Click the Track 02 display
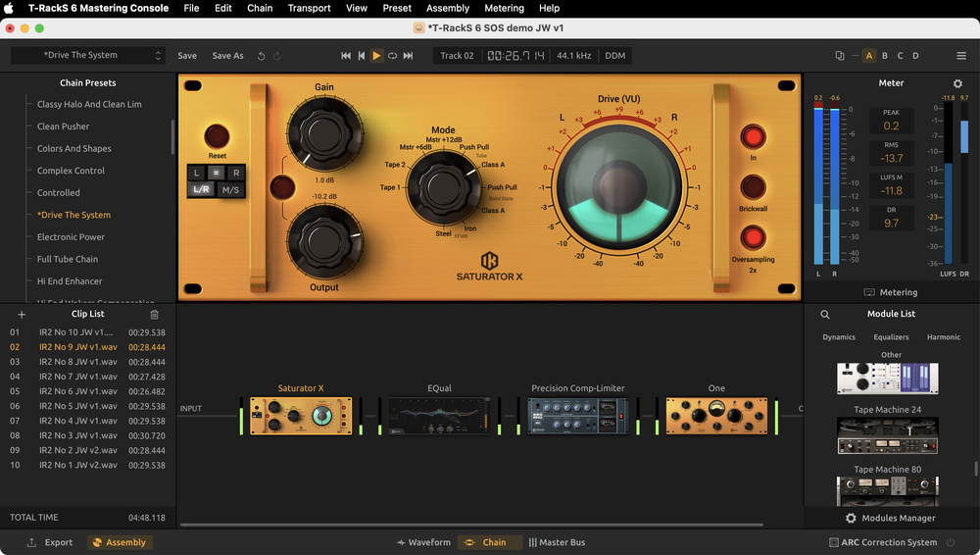Viewport: 980px width, 555px height. tap(457, 56)
